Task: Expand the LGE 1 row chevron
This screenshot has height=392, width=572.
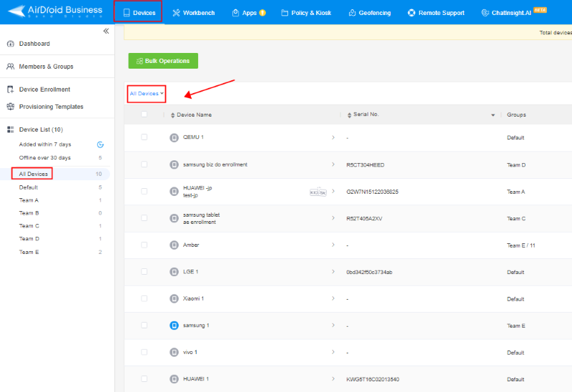Action: click(x=333, y=272)
